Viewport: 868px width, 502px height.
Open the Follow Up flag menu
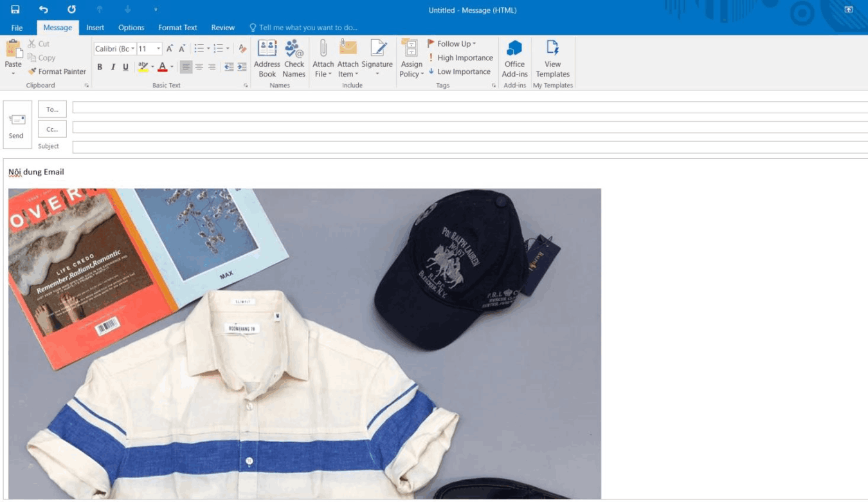(x=452, y=44)
